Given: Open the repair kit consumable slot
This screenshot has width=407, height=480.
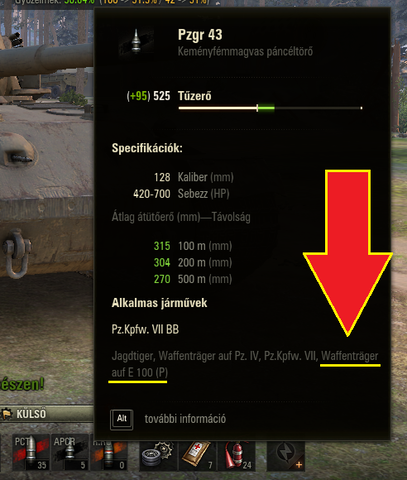Looking at the screenshot, I should pos(158,455).
